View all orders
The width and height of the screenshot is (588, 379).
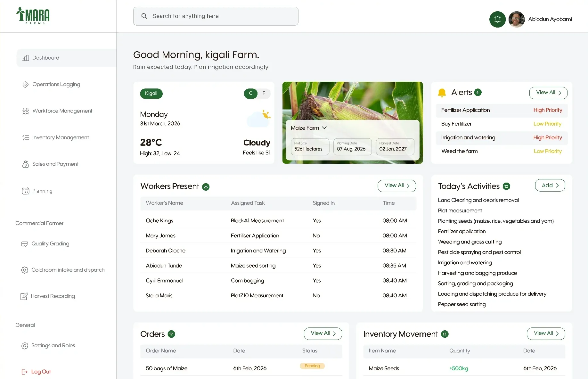tap(323, 334)
